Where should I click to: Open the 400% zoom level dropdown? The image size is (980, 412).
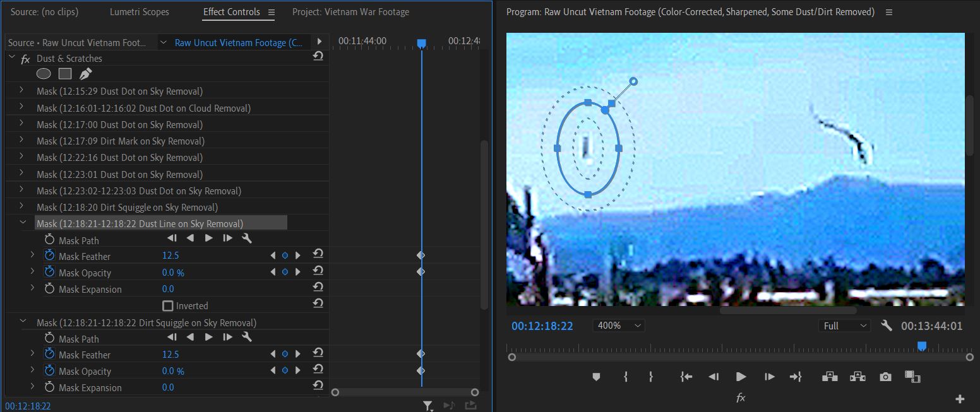click(618, 326)
